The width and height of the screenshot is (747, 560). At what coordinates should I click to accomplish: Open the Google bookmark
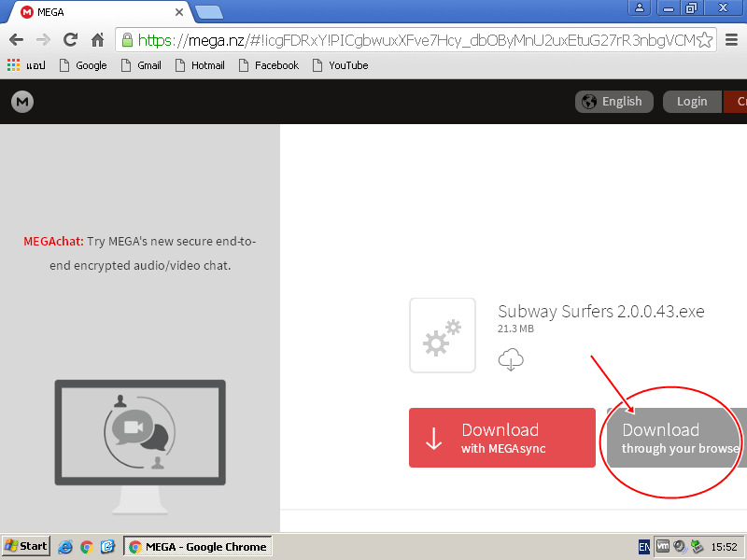point(83,65)
